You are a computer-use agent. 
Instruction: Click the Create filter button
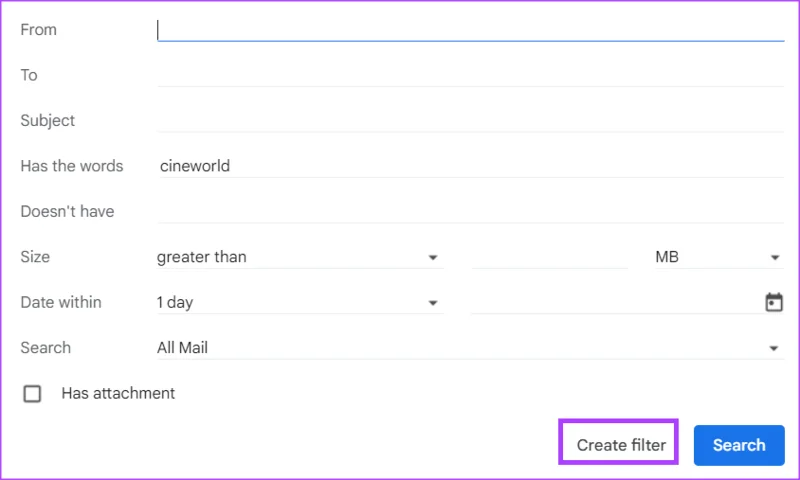[621, 445]
